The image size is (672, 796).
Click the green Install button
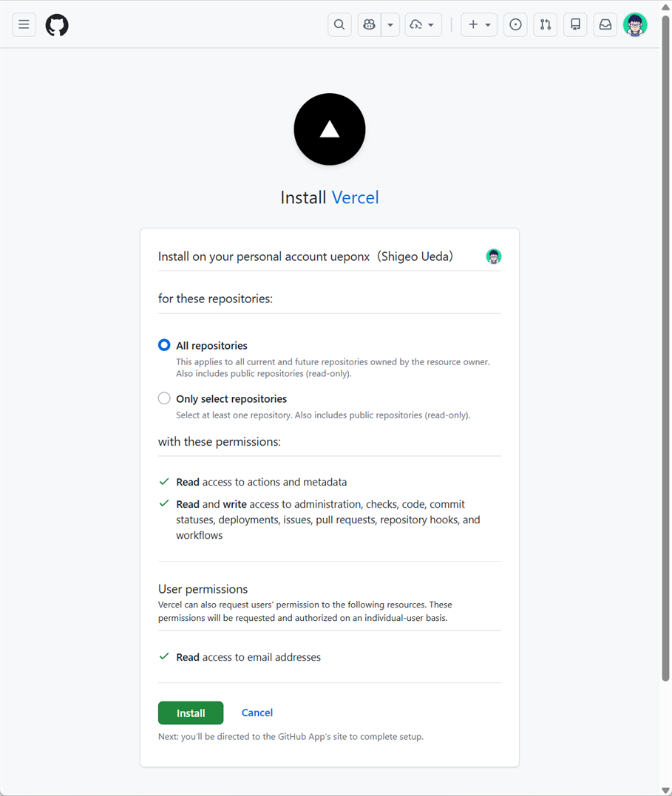point(191,712)
